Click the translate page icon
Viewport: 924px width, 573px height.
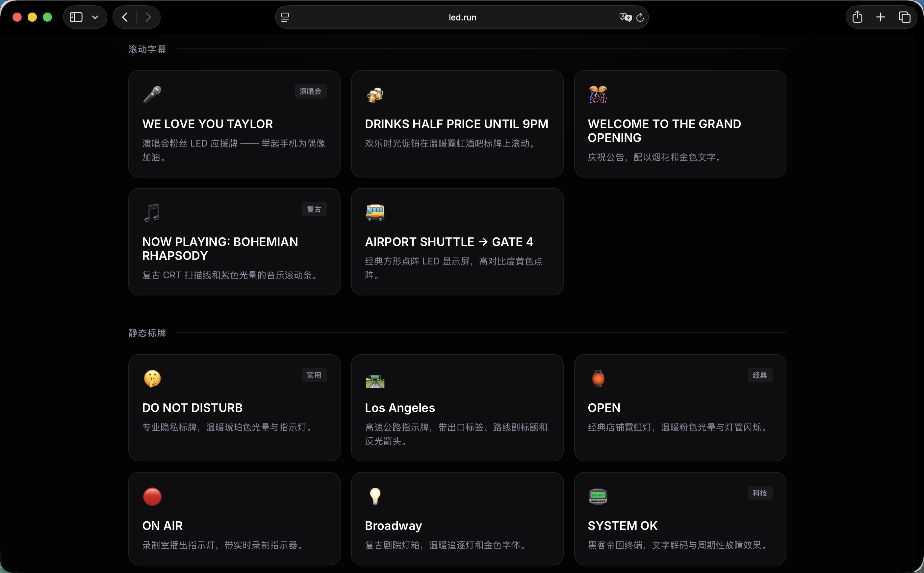click(x=625, y=17)
